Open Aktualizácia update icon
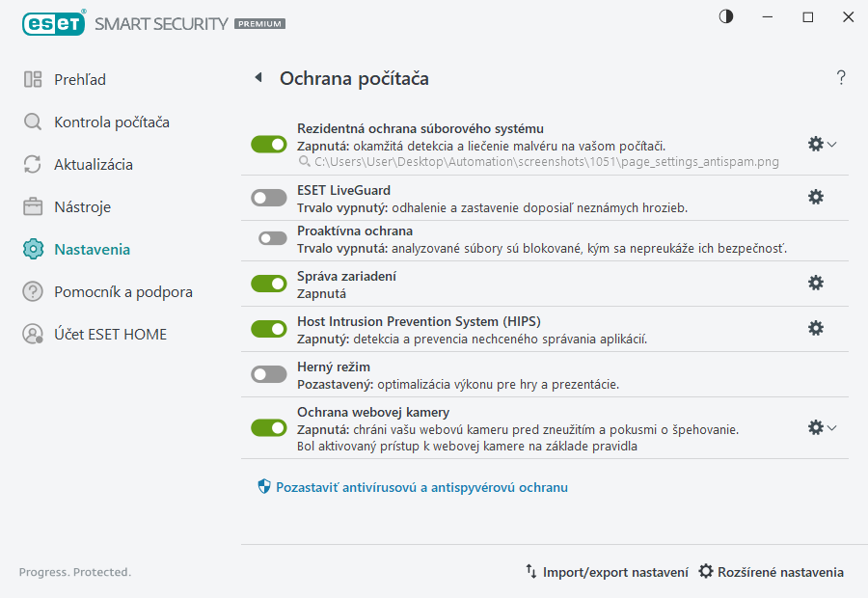The height and width of the screenshot is (598, 868). (32, 164)
